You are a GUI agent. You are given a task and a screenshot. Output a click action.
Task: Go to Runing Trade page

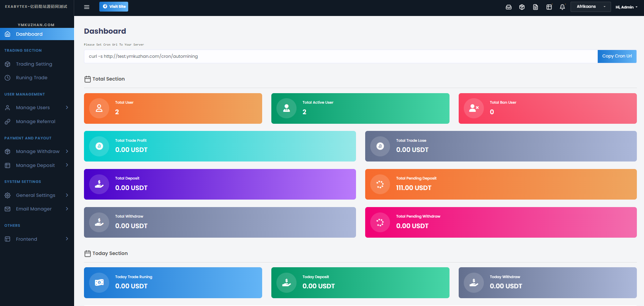point(32,78)
